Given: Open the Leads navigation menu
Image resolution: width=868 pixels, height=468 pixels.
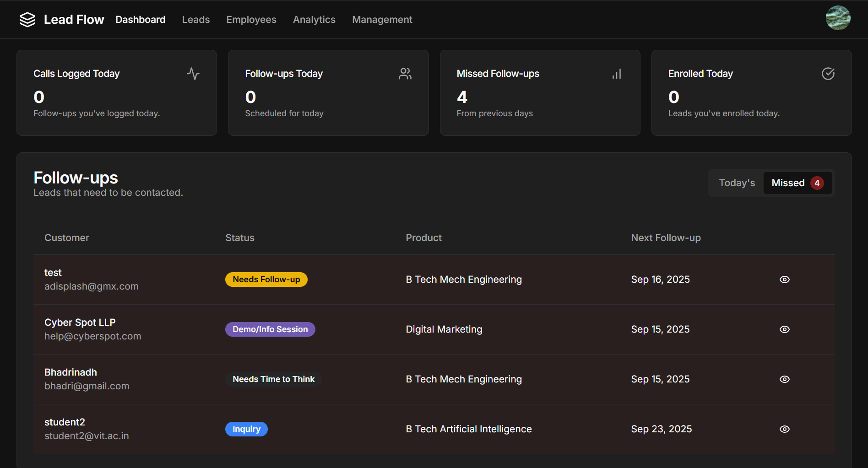Looking at the screenshot, I should (x=195, y=19).
